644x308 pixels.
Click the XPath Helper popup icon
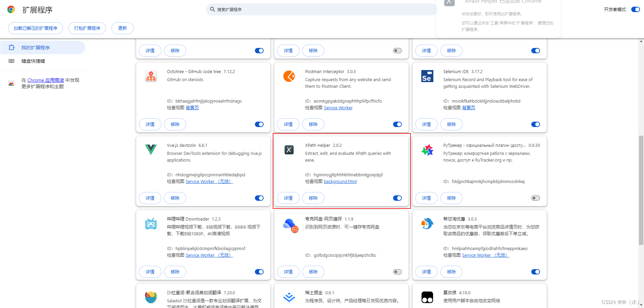(449, 2)
